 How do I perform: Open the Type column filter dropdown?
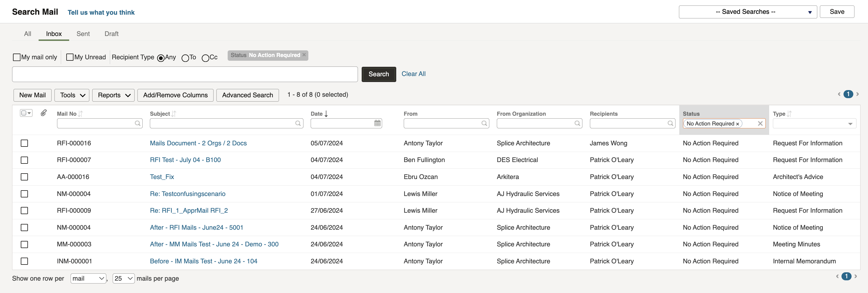click(814, 123)
